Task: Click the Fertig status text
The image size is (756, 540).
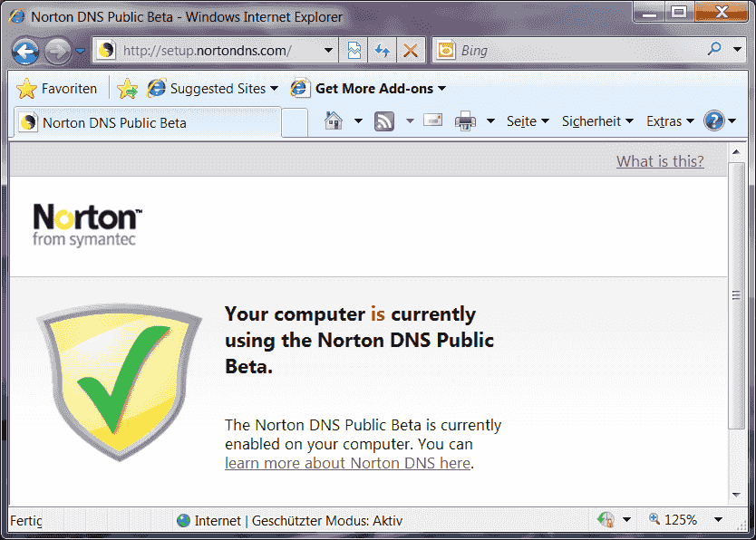Action: pyautogui.click(x=26, y=521)
